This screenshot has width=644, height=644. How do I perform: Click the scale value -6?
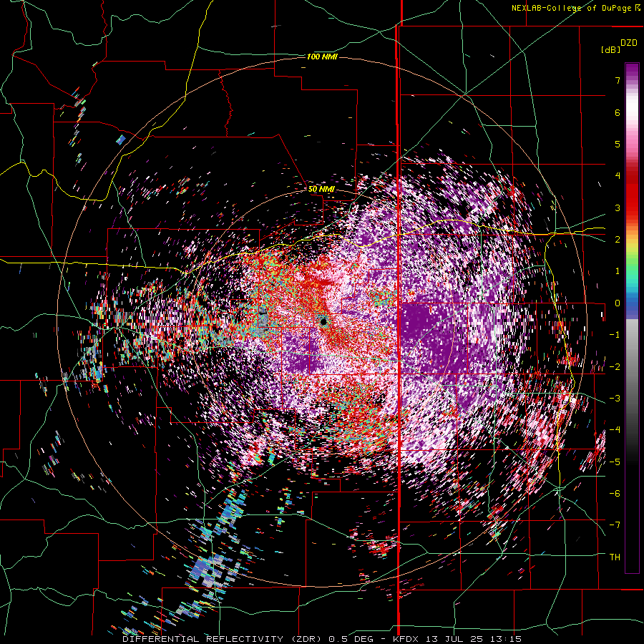[x=615, y=493]
